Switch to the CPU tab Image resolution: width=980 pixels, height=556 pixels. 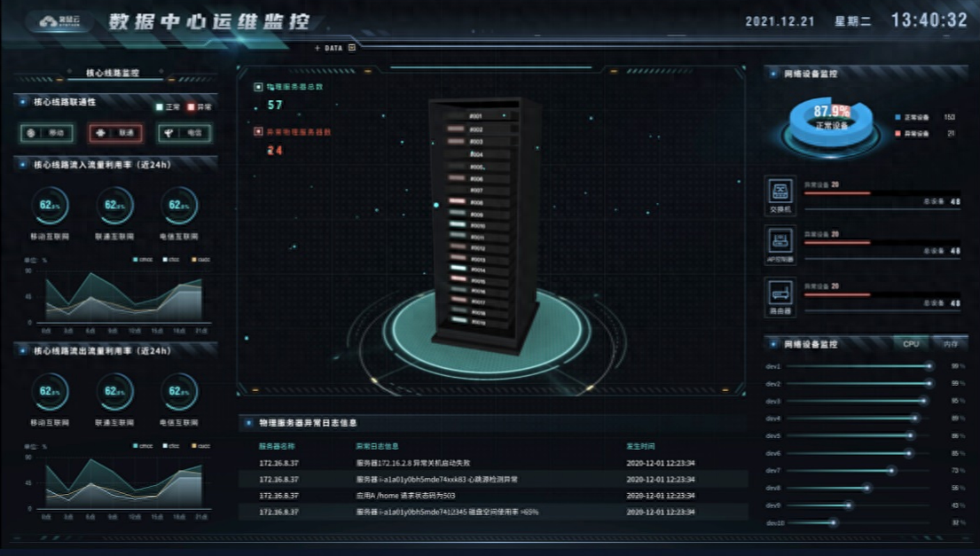(x=911, y=343)
